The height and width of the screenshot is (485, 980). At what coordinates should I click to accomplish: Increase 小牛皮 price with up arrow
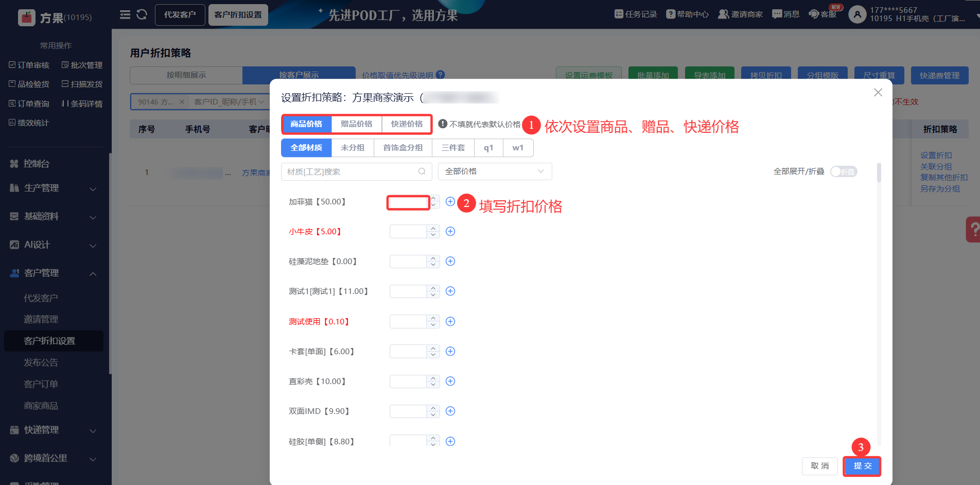pos(433,228)
